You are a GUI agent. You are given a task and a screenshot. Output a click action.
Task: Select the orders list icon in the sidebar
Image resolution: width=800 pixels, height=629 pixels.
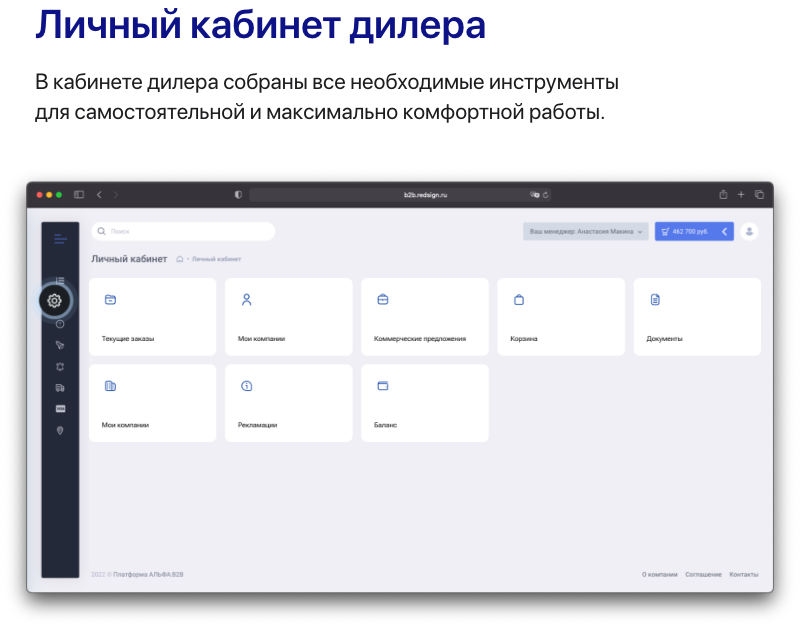coord(60,279)
